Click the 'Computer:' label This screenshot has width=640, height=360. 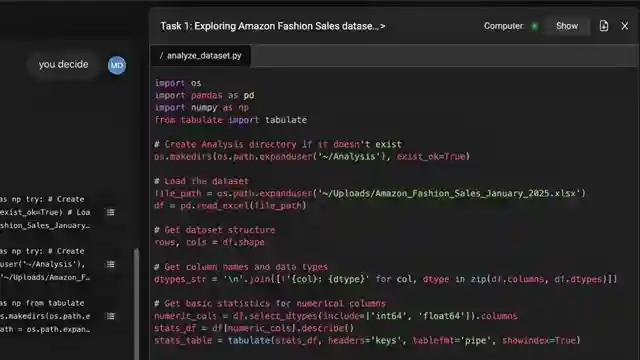504,26
